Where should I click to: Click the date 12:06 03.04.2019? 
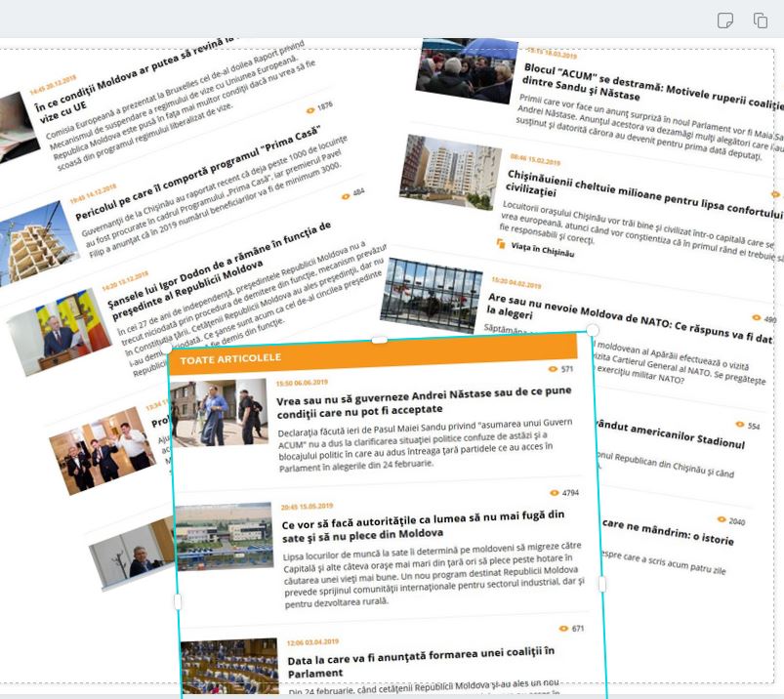click(x=313, y=642)
